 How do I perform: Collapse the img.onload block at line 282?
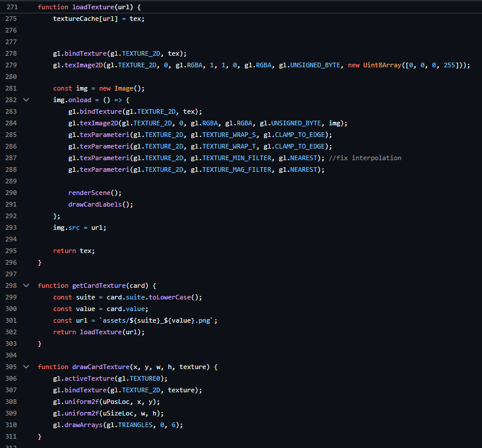click(x=26, y=100)
